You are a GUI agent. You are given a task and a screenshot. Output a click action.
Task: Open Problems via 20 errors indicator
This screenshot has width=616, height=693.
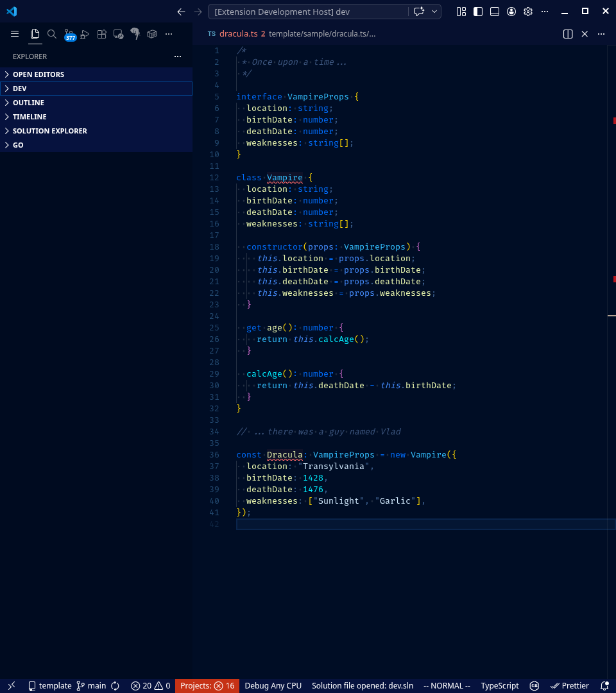point(151,685)
